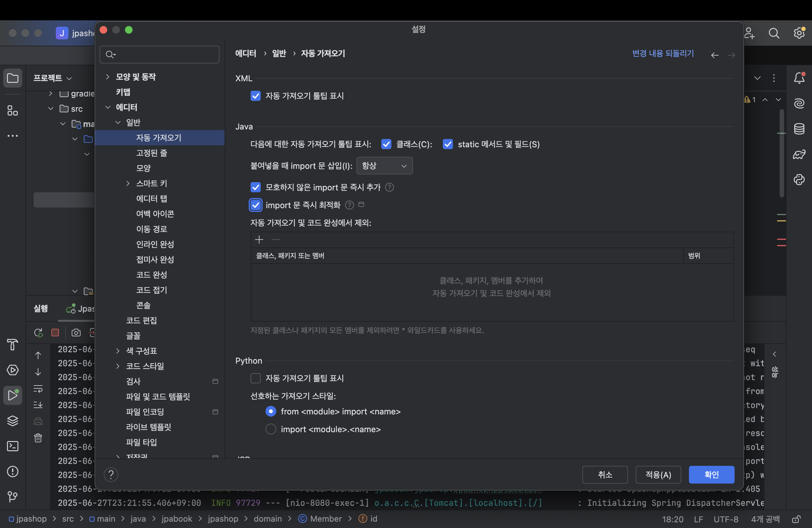
Task: Open the Git version control icon
Action: [x=13, y=497]
